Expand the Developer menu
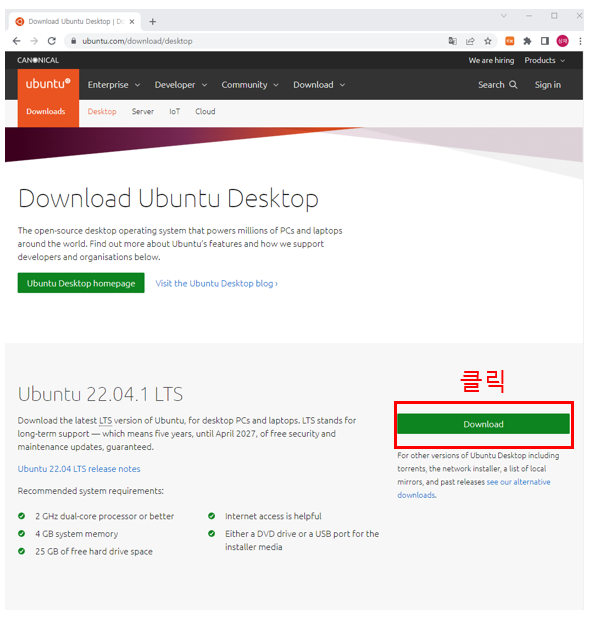This screenshot has height=618, width=592. [x=181, y=85]
